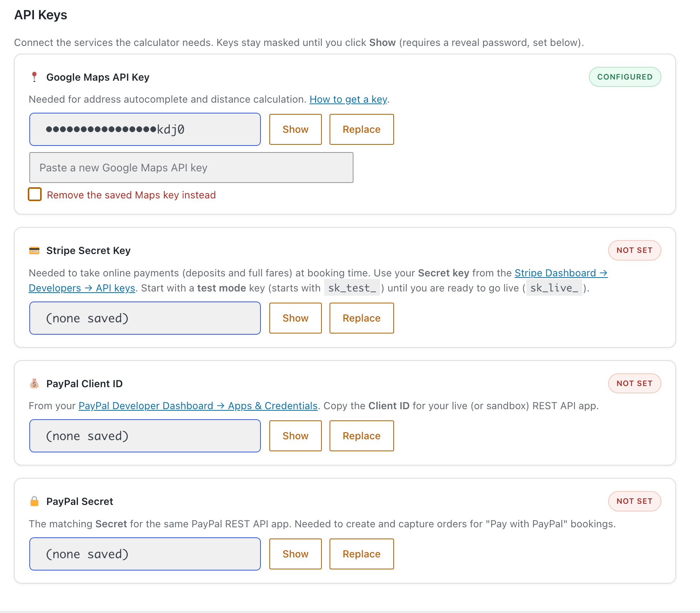Click the PayPal Secret title
700x613 pixels.
(79, 501)
